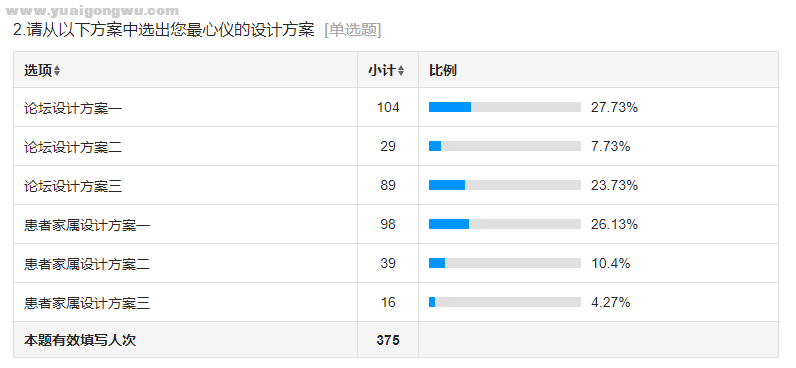This screenshot has width=796, height=368.
Task: Click the subtotal value 104
Action: [388, 107]
